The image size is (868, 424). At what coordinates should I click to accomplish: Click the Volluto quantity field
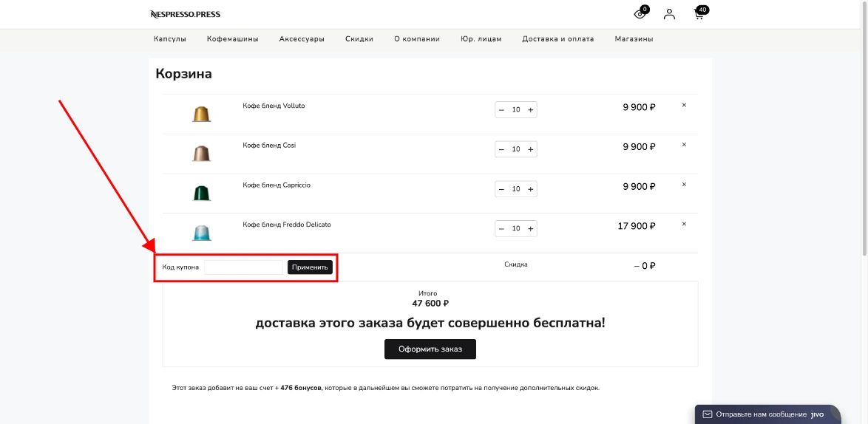click(x=516, y=110)
